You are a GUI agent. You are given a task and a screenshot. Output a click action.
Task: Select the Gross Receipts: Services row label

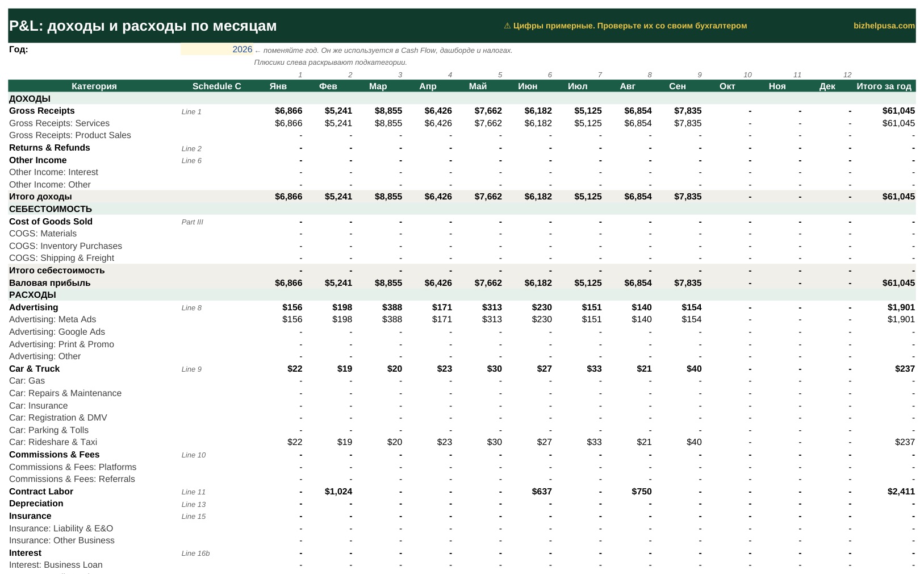click(x=59, y=123)
